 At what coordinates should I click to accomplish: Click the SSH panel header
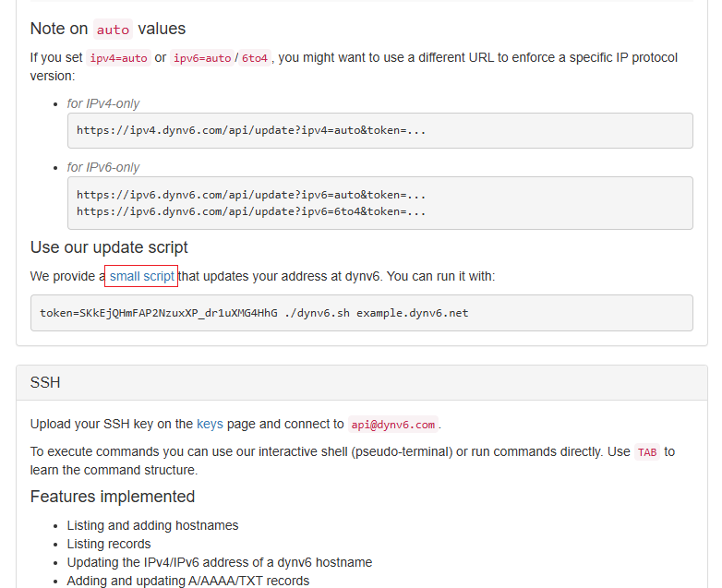click(x=361, y=382)
